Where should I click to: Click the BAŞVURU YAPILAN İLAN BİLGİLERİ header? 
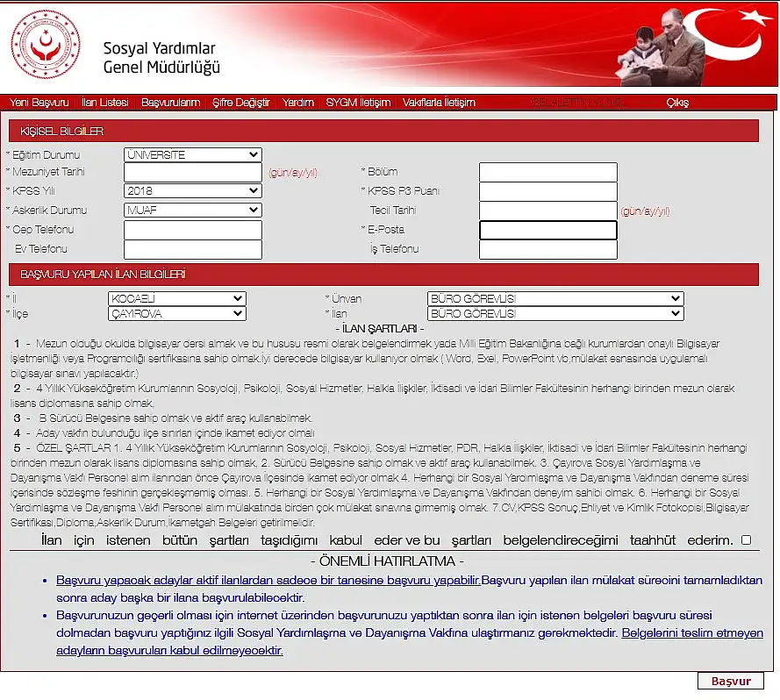383,275
